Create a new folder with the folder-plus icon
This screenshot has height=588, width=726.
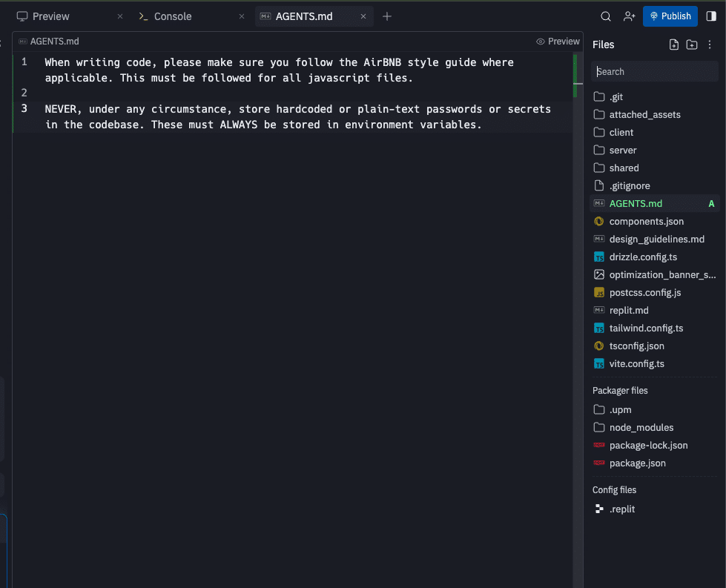(x=691, y=44)
